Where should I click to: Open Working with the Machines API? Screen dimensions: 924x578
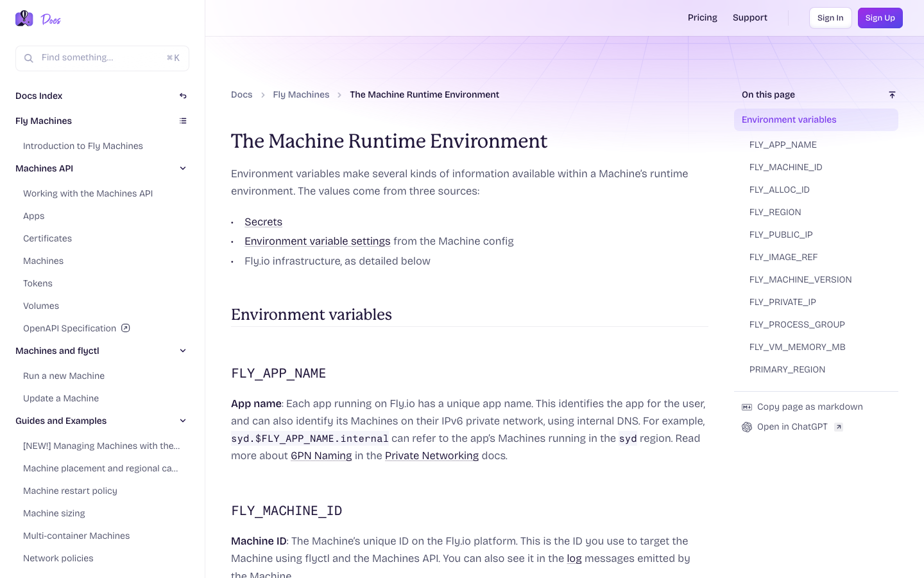[x=88, y=193]
